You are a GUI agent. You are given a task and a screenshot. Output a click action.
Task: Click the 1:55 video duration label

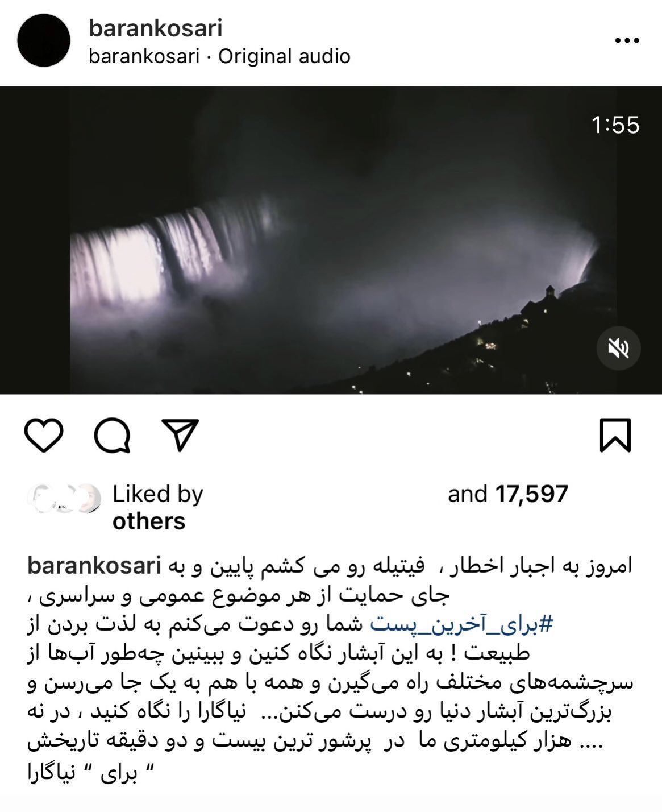(615, 125)
